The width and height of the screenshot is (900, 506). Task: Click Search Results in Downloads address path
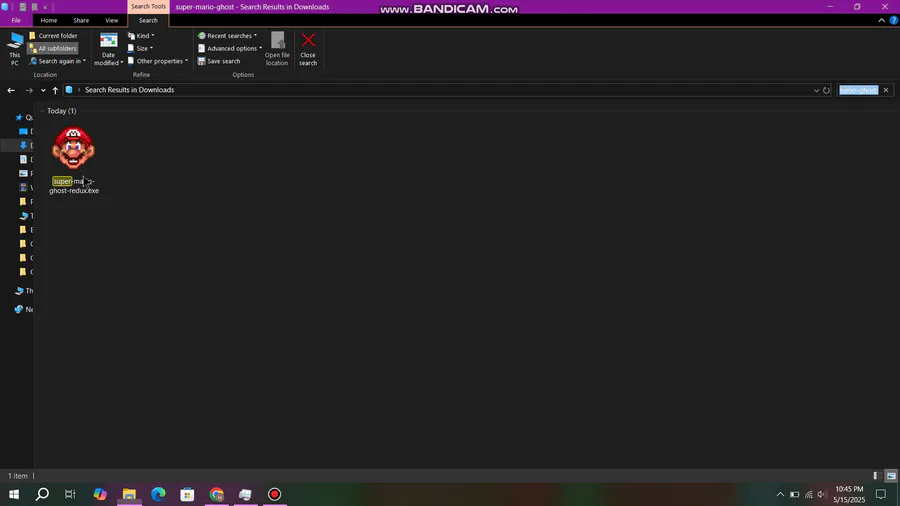[129, 90]
